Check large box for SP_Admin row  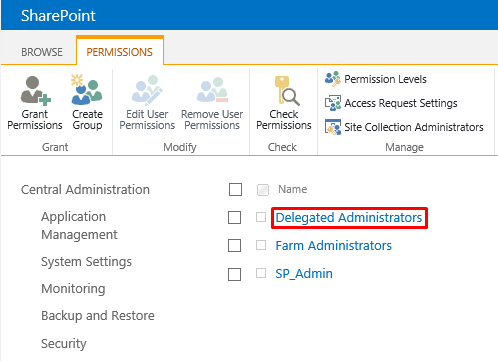pos(234,275)
